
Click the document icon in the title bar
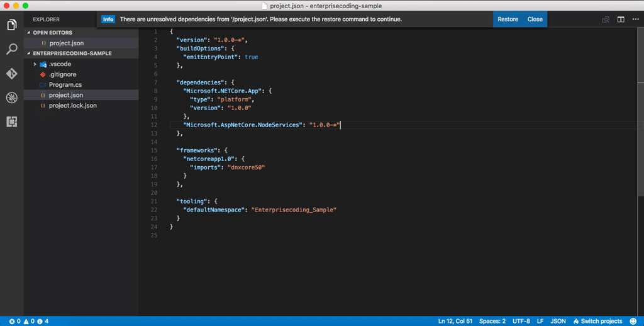[265, 6]
